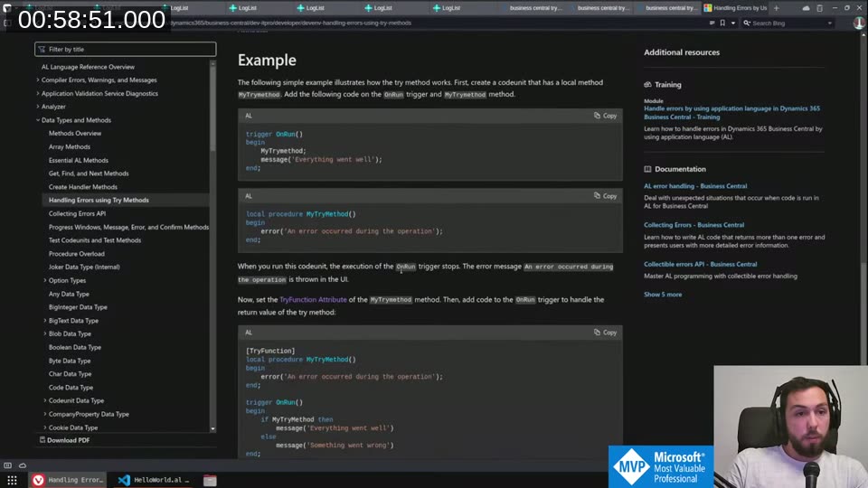This screenshot has width=868, height=488.
Task: Expand Compiler Errors, Warnings, and Messages node
Action: pyautogui.click(x=38, y=80)
